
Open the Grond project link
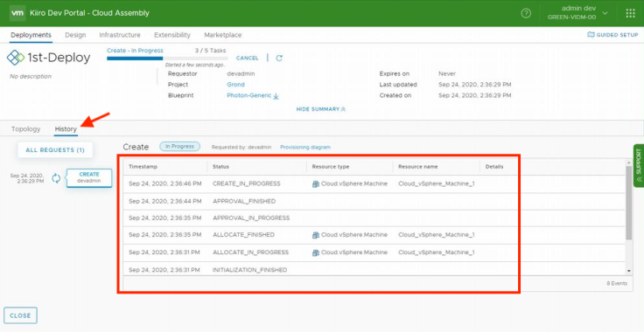(x=235, y=85)
